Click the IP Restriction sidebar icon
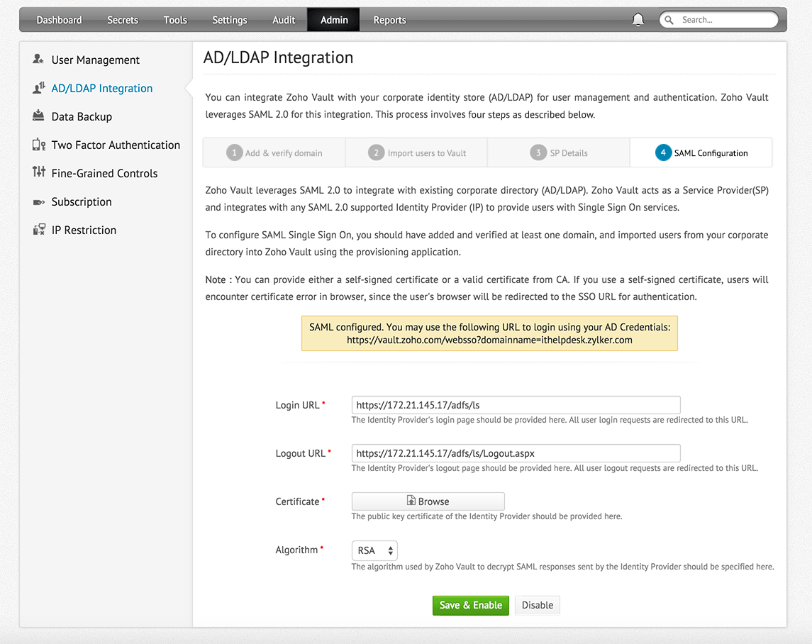Image resolution: width=812 pixels, height=644 pixels. pyautogui.click(x=39, y=230)
